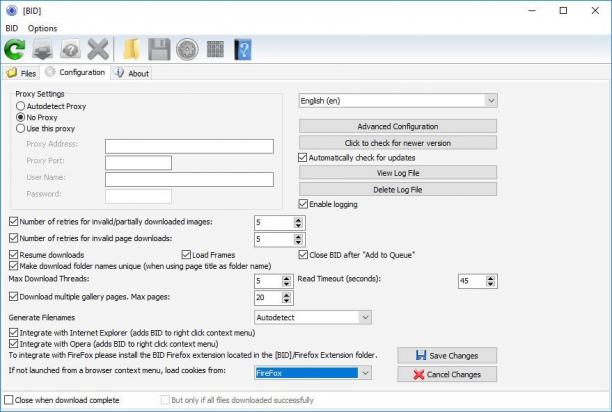Toggle the Load Frames checkbox
This screenshot has height=412, width=612.
click(x=186, y=255)
